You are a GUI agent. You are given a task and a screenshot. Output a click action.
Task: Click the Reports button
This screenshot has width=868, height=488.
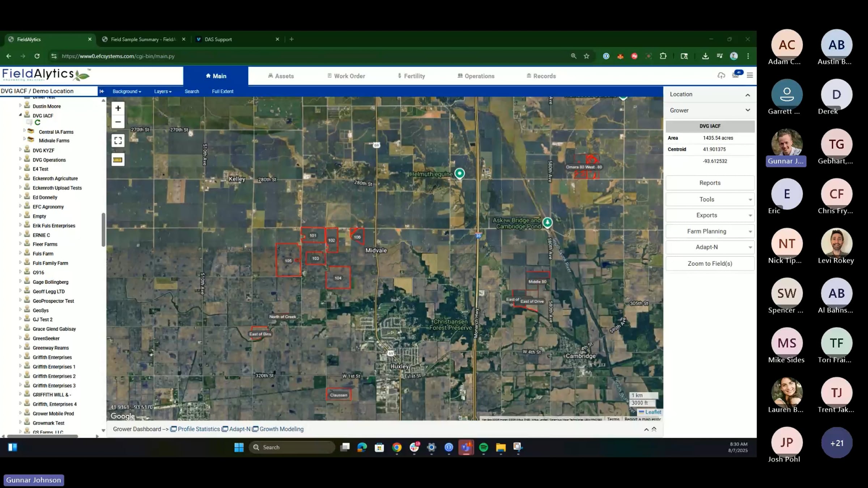coord(710,183)
